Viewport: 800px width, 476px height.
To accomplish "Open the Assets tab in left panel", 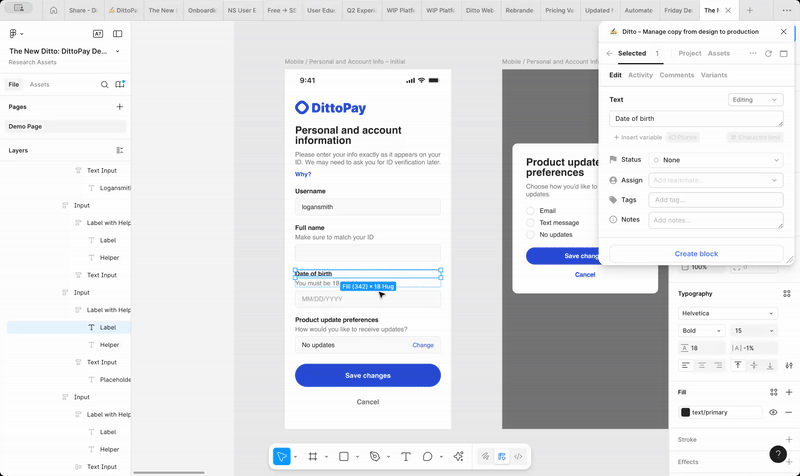I will (x=39, y=85).
